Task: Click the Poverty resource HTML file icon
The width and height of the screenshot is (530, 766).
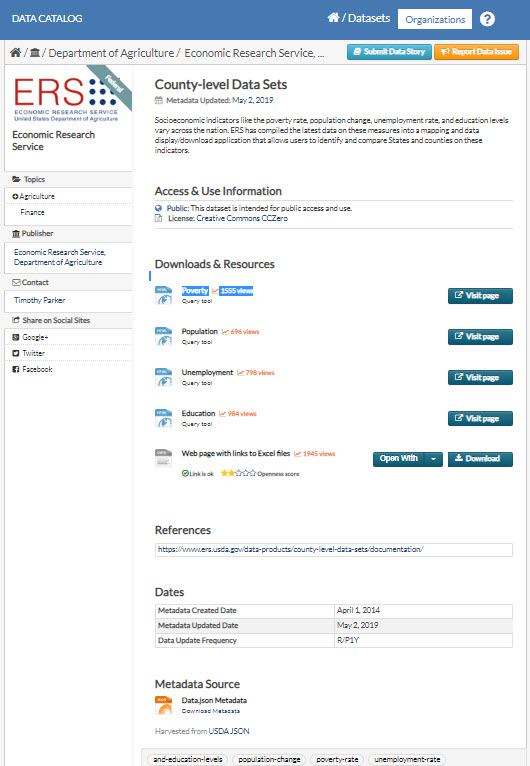Action: 164,296
